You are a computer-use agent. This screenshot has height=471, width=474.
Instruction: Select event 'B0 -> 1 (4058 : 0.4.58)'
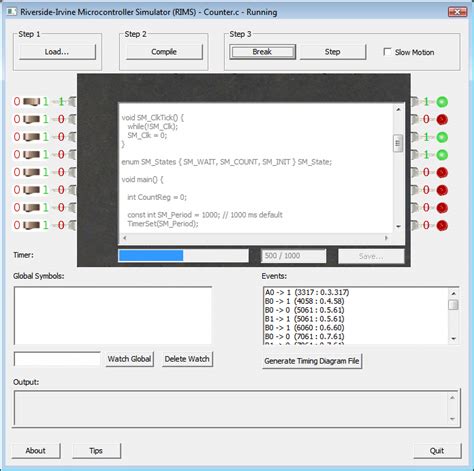[304, 301]
